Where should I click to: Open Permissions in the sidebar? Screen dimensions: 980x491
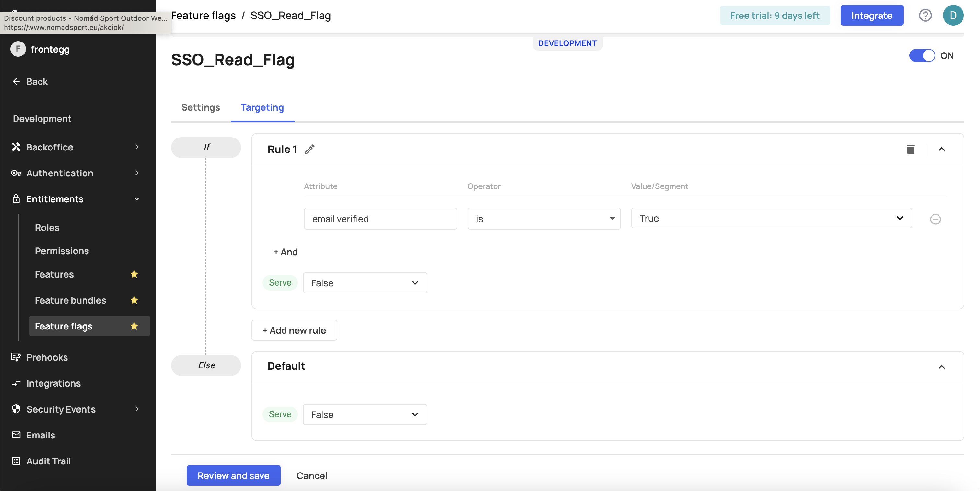point(62,251)
